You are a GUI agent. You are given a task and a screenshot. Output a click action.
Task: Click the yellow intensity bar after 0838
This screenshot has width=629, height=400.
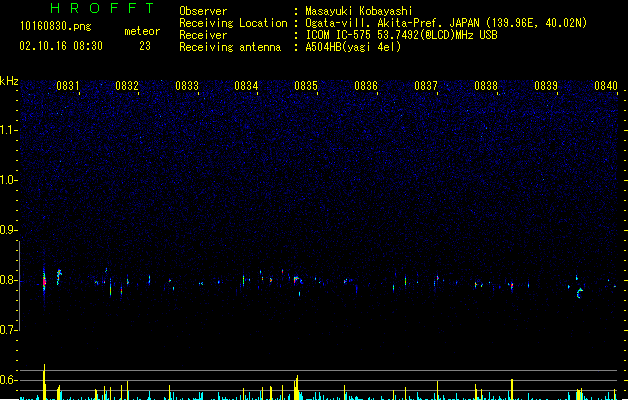coord(512,389)
